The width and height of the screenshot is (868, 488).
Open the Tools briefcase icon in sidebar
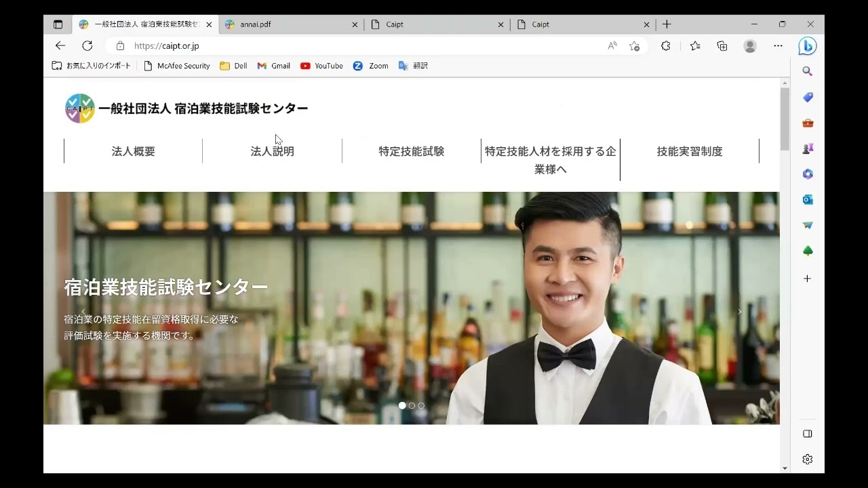[x=807, y=123]
